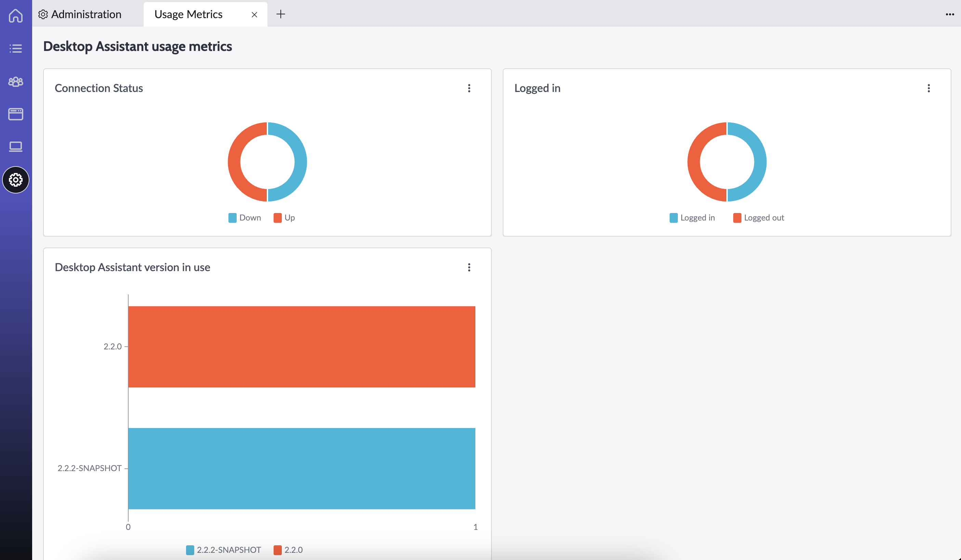
Task: Click the x-axis value 0
Action: pos(128,527)
